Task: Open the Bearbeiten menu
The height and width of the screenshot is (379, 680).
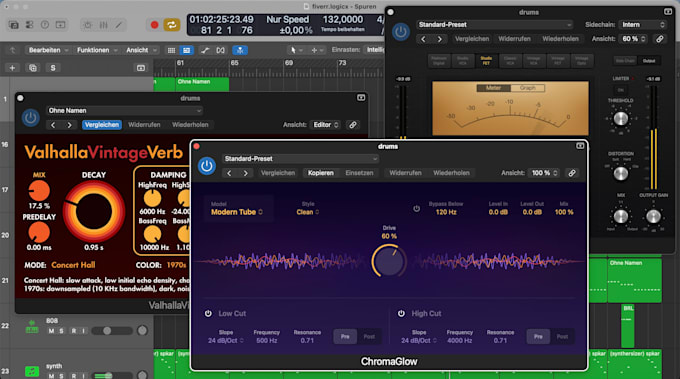Action: tap(48, 50)
